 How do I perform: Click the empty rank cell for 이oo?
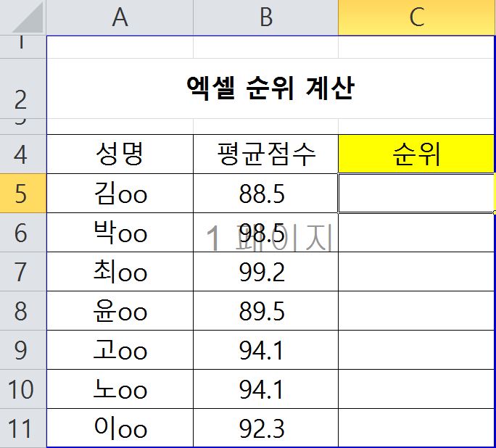pyautogui.click(x=416, y=428)
